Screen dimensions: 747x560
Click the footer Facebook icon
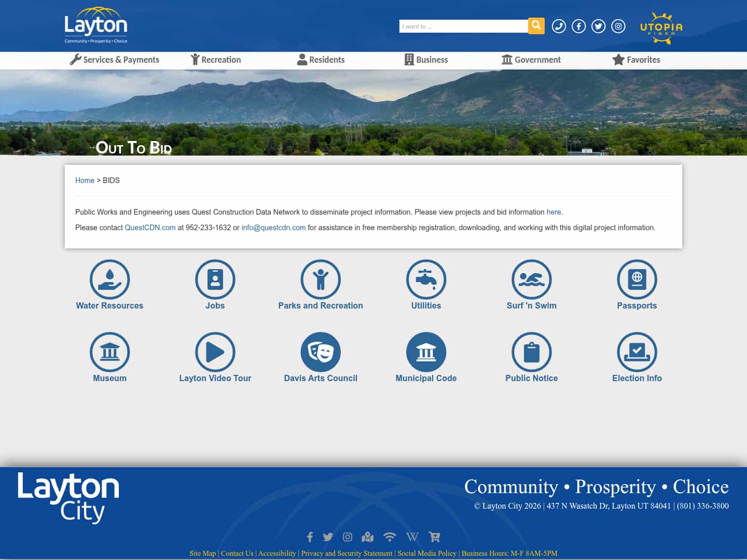310,537
